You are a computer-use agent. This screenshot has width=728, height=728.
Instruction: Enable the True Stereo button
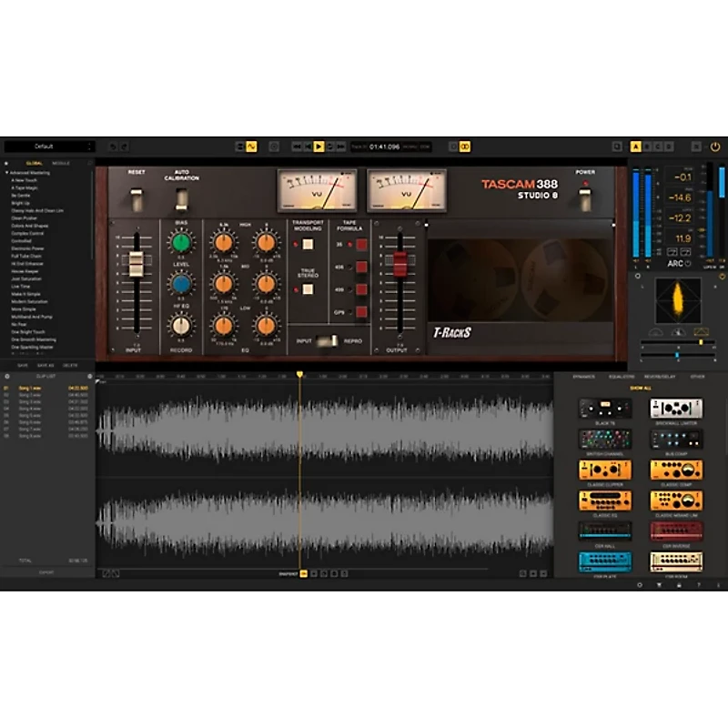click(308, 288)
